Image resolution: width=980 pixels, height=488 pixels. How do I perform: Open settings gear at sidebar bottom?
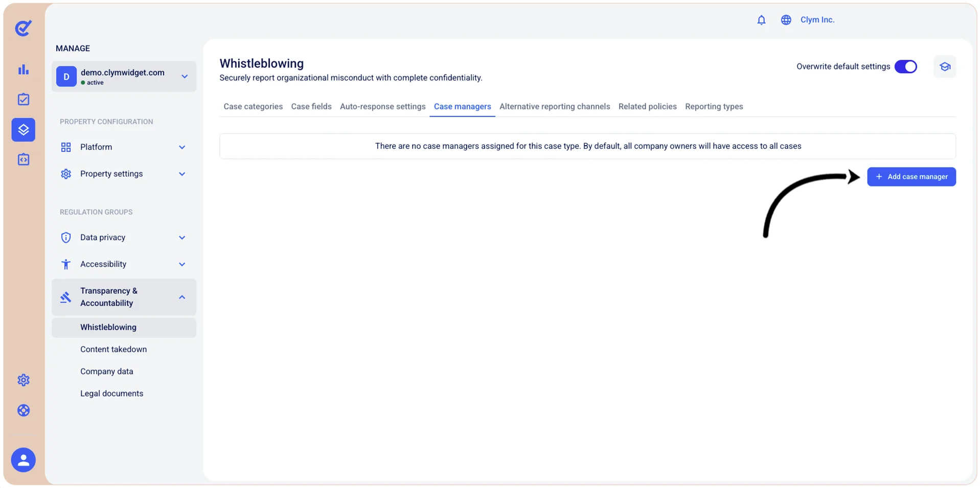pyautogui.click(x=24, y=380)
